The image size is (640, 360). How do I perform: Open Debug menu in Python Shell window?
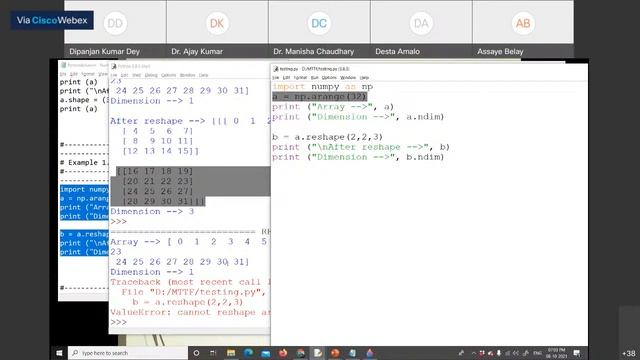[x=151, y=75]
